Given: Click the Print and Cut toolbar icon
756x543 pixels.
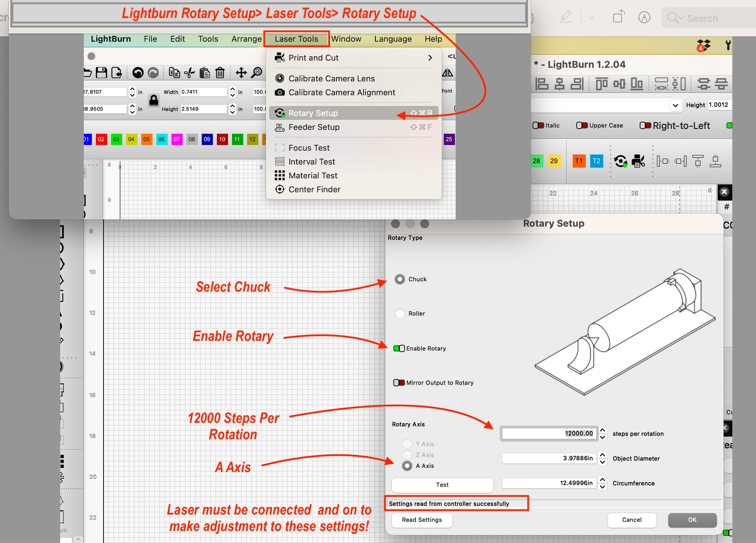Looking at the screenshot, I should click(x=280, y=58).
